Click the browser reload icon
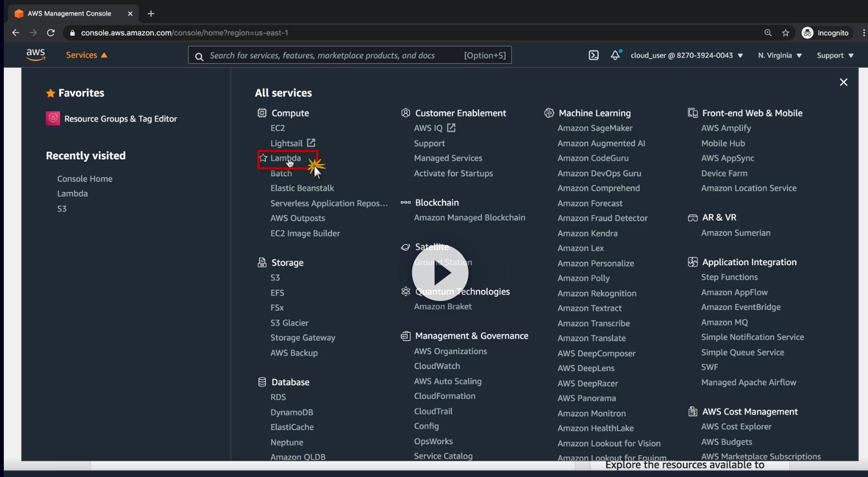 tap(51, 33)
